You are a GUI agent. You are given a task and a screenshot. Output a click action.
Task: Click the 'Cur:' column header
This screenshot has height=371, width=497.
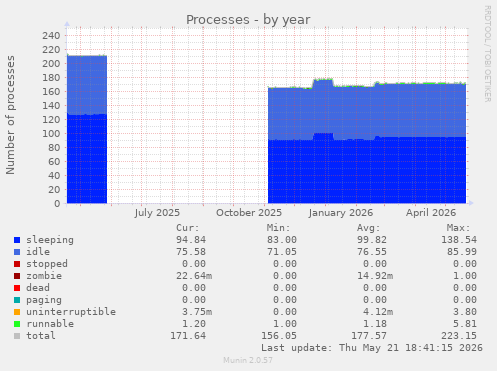188,228
